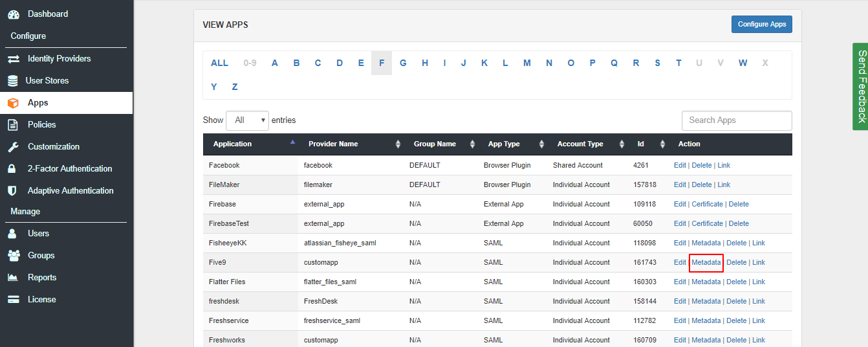Edit the Facebook app
Image resolution: width=868 pixels, height=347 pixels.
point(680,165)
